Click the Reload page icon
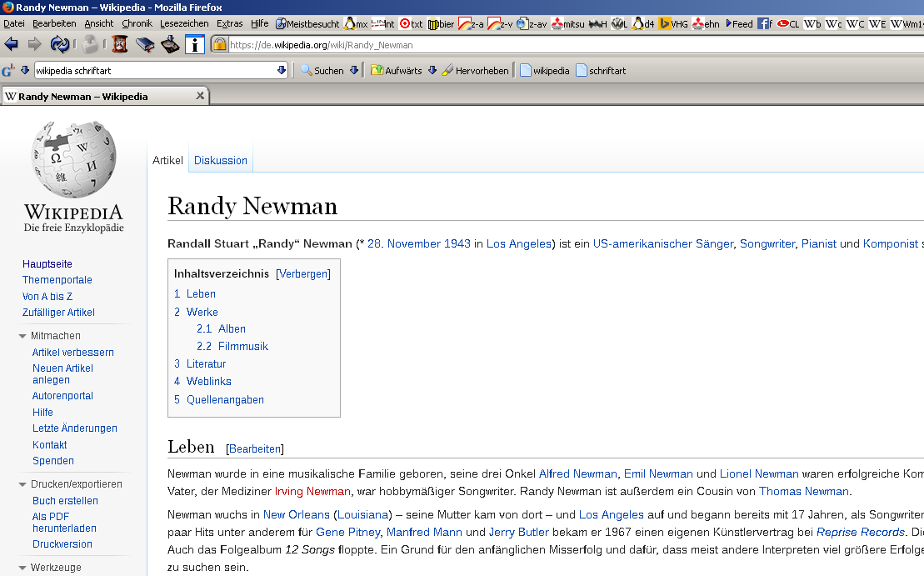Image resolution: width=924 pixels, height=576 pixels. pos(60,44)
